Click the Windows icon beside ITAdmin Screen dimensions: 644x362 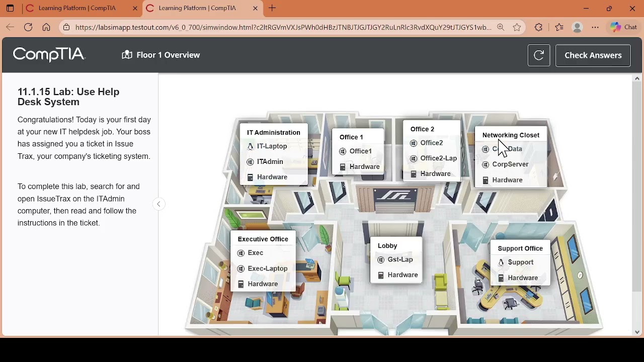click(250, 162)
